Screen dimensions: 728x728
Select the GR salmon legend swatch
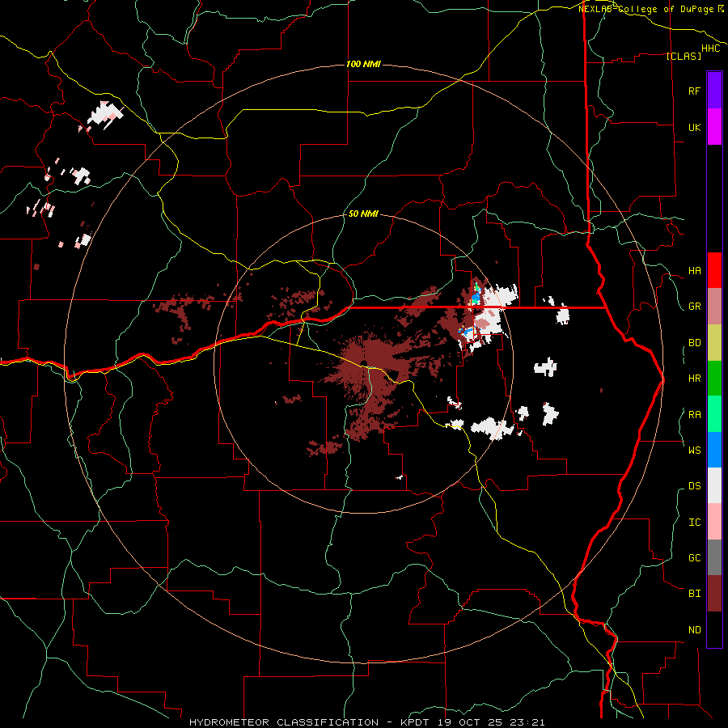[714, 307]
